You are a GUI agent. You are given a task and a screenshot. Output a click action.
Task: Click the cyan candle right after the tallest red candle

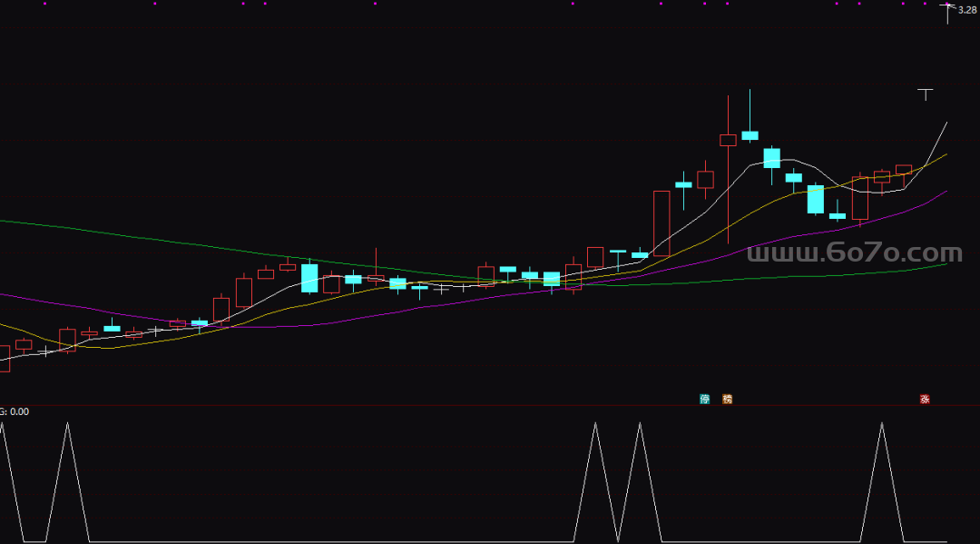(x=750, y=135)
